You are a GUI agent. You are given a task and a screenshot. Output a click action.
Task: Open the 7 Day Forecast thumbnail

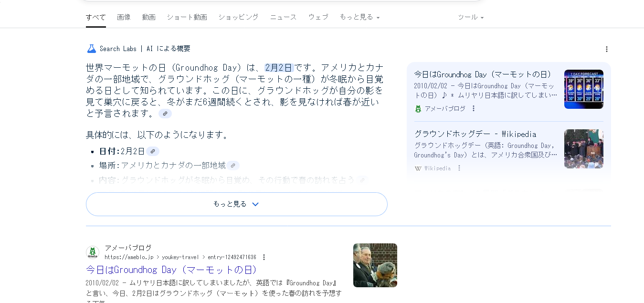coord(584,89)
